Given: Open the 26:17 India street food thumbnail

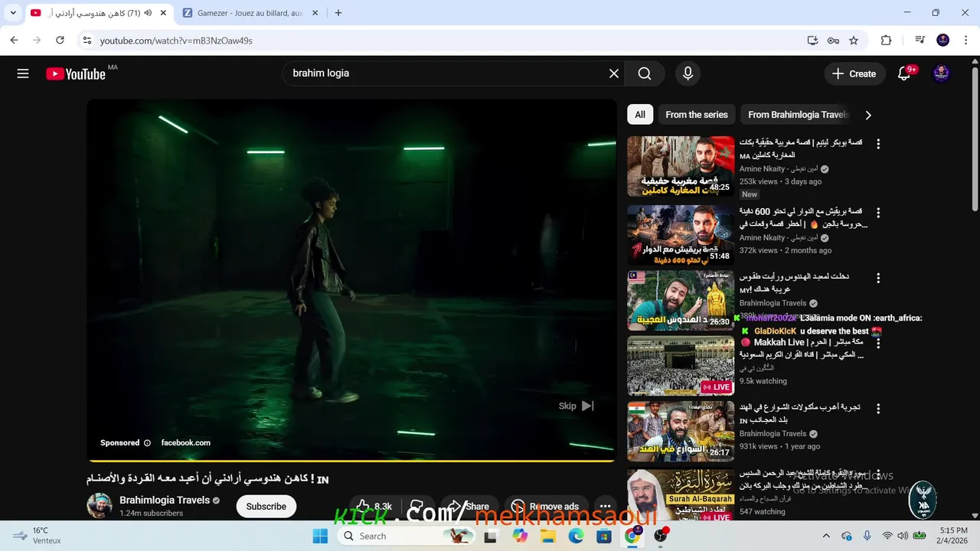Looking at the screenshot, I should (x=681, y=431).
